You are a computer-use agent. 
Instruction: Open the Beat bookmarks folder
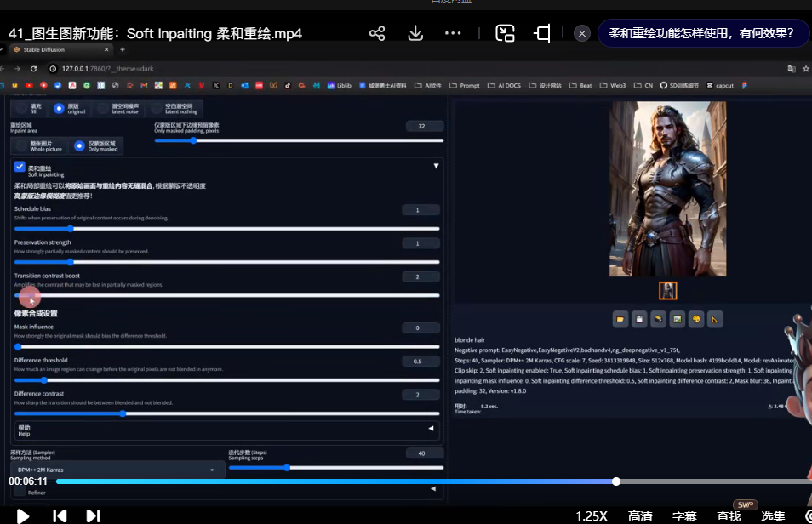(580, 85)
